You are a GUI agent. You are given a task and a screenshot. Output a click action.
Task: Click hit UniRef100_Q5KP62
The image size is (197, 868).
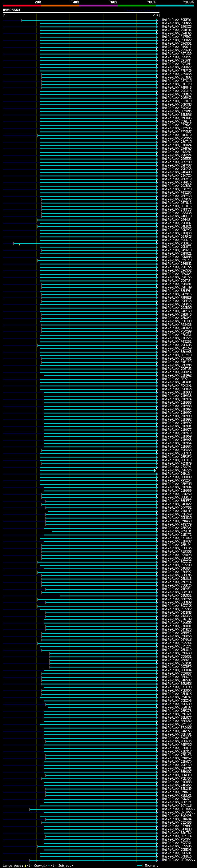(177, 758)
